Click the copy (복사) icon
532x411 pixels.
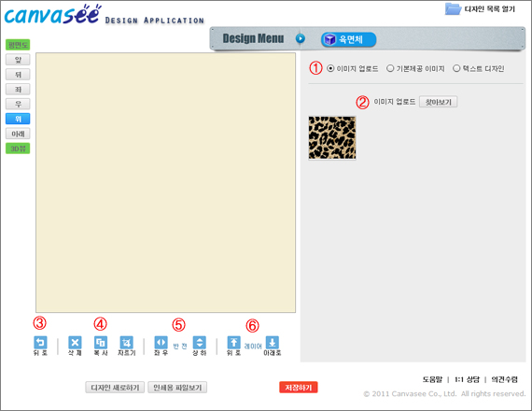[101, 342]
